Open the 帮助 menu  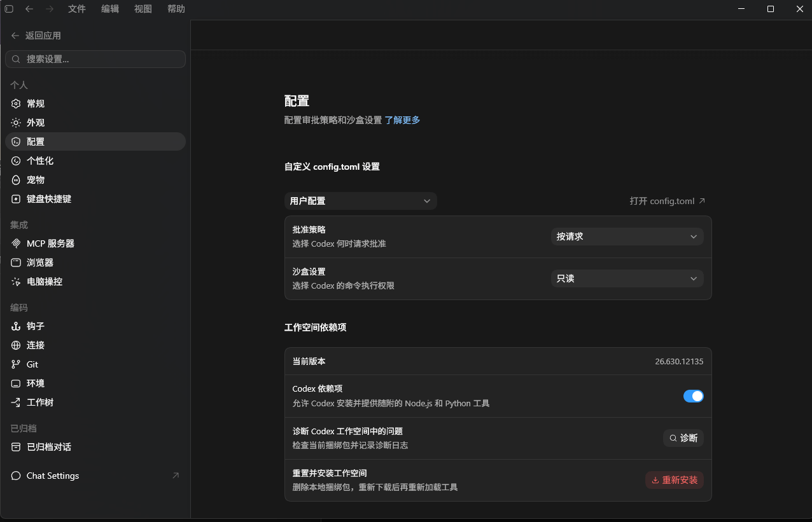tap(176, 9)
